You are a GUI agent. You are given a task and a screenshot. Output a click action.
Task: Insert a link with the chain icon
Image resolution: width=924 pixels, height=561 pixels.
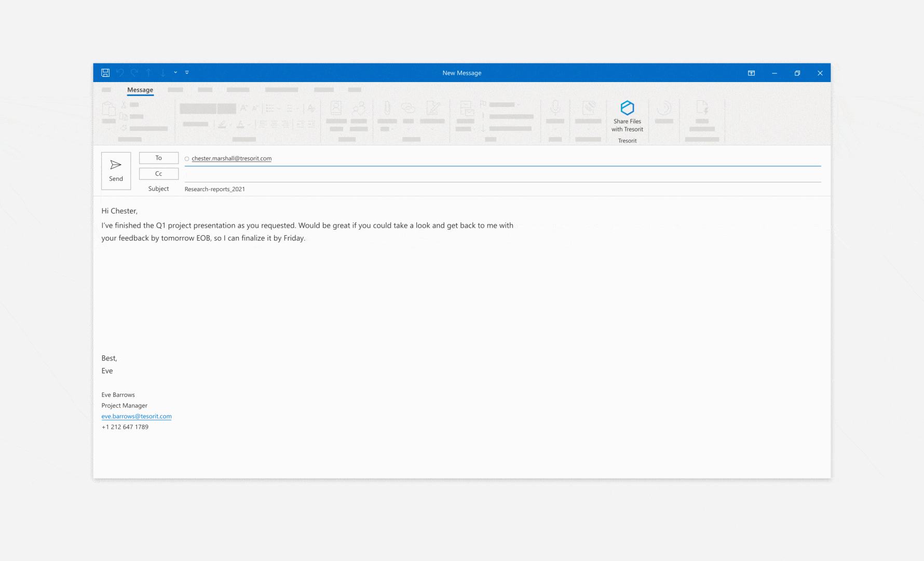pos(409,108)
